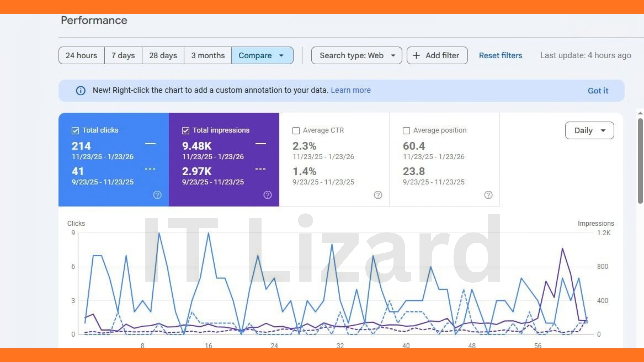Click the Reset filters link
Screen dimensions: 644x362
pos(500,55)
